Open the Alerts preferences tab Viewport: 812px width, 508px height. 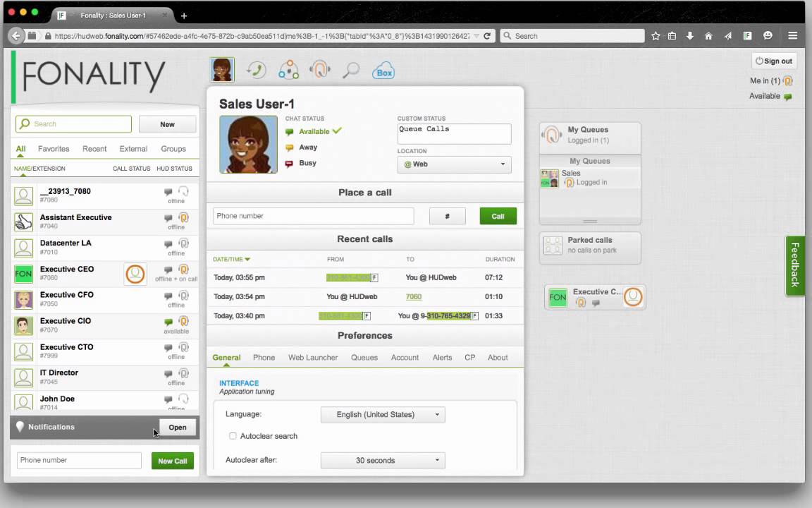(442, 358)
